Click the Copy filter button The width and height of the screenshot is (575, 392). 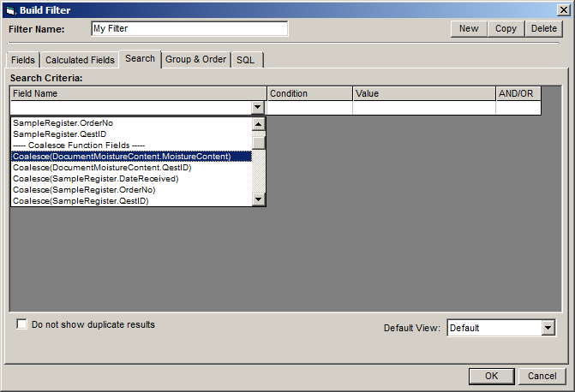[506, 28]
